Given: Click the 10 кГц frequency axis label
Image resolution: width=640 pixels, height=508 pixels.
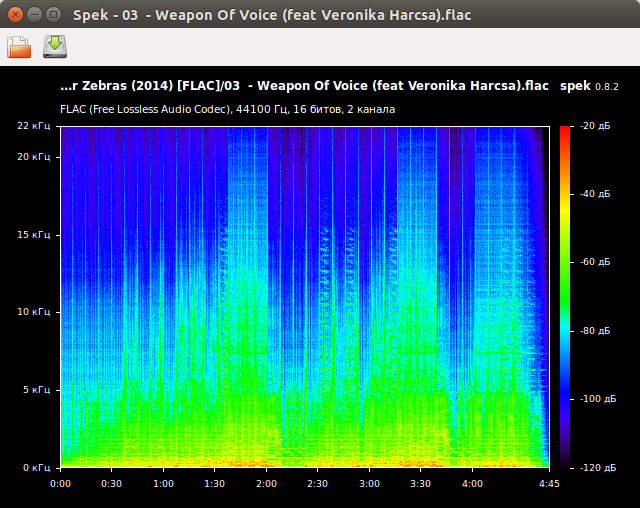Looking at the screenshot, I should (x=35, y=312).
